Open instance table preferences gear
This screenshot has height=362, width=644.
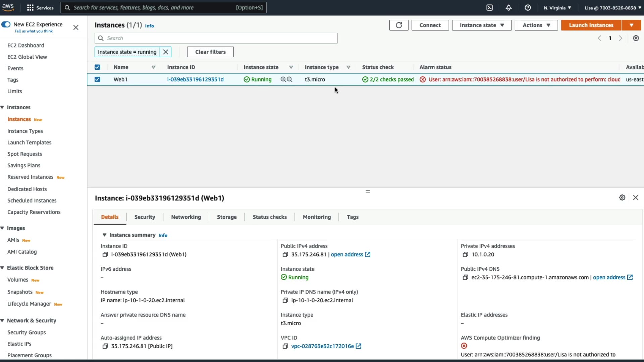636,38
